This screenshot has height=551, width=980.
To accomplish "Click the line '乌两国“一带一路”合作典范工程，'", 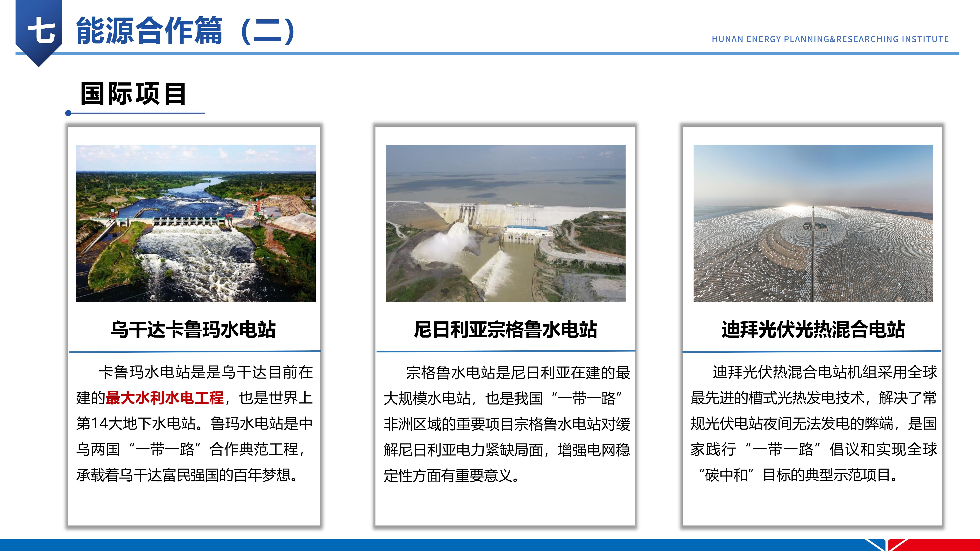I will (x=191, y=449).
